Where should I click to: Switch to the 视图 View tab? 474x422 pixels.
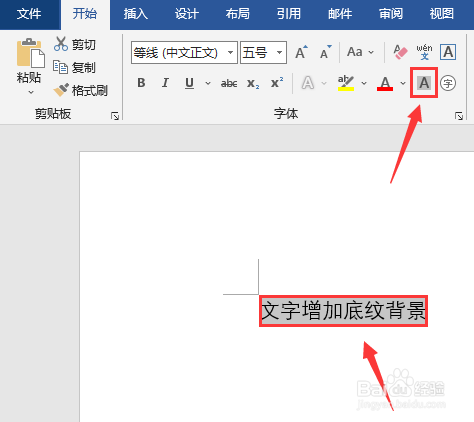click(x=442, y=14)
